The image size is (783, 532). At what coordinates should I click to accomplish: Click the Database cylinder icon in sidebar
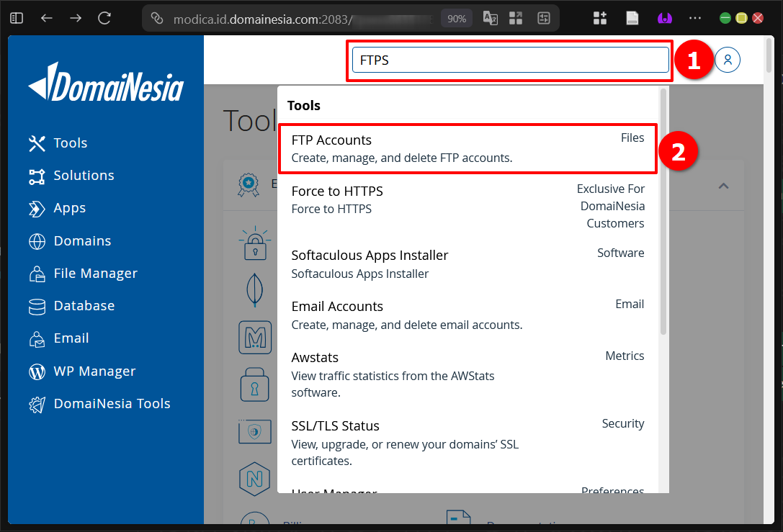pyautogui.click(x=35, y=305)
